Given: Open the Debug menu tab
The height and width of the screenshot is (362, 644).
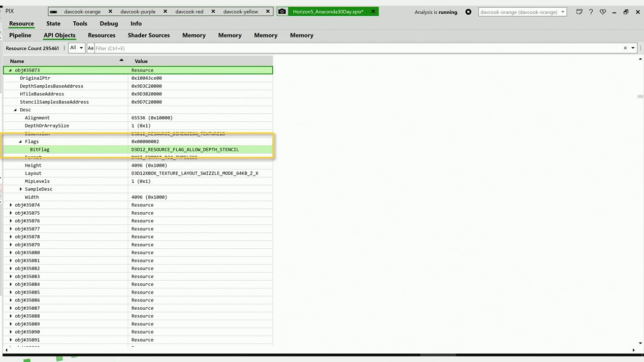Looking at the screenshot, I should 109,23.
